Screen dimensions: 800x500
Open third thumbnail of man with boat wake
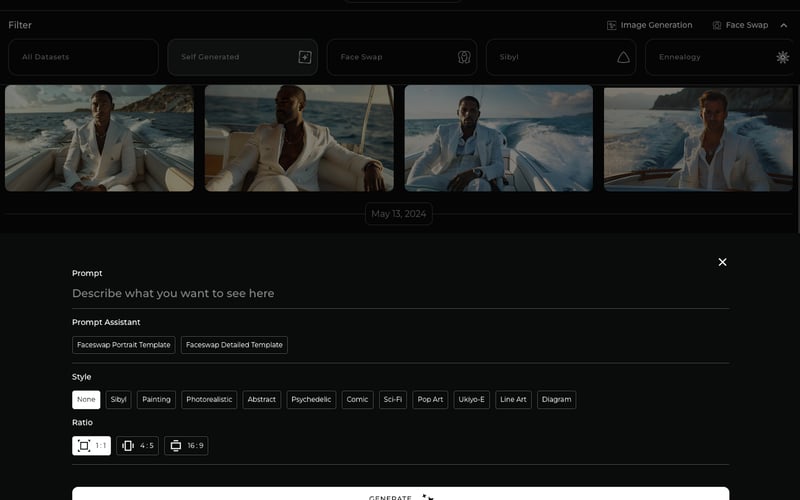[x=498, y=138]
